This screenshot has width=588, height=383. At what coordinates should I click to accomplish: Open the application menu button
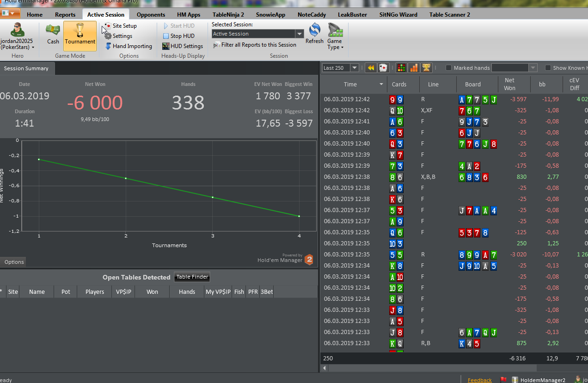tap(11, 13)
